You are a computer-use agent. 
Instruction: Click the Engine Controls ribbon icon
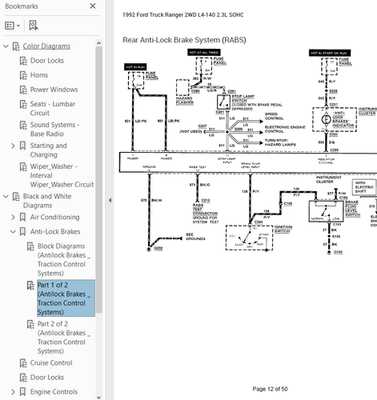pos(23,392)
